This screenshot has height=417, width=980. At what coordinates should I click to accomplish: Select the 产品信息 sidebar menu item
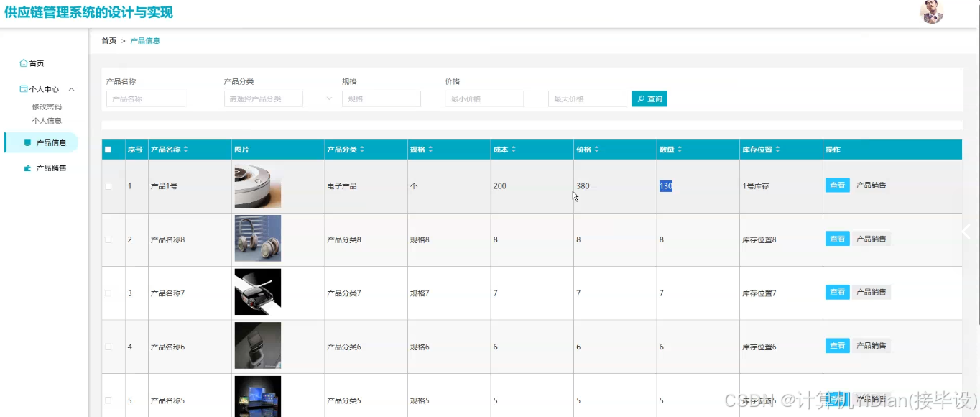(42, 142)
